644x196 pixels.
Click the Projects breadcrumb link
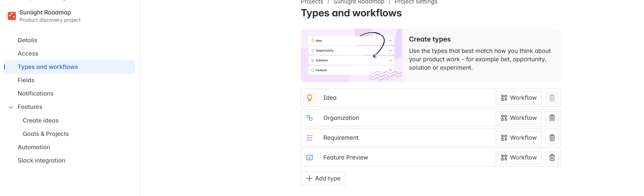312,2
